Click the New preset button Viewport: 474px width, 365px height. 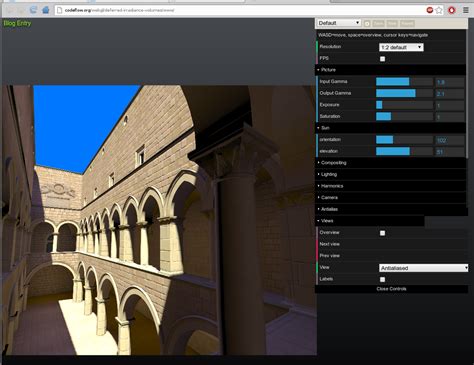[x=392, y=23]
